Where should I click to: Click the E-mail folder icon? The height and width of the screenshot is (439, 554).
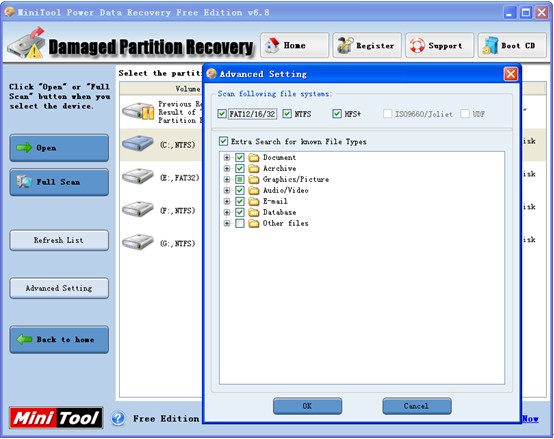pyautogui.click(x=254, y=201)
